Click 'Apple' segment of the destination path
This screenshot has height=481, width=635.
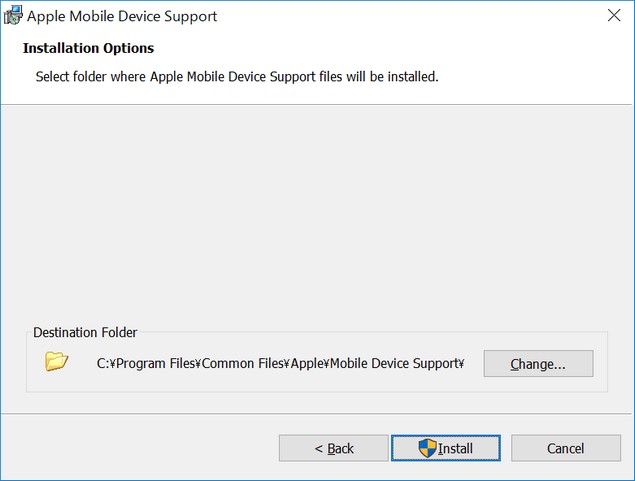click(x=307, y=364)
